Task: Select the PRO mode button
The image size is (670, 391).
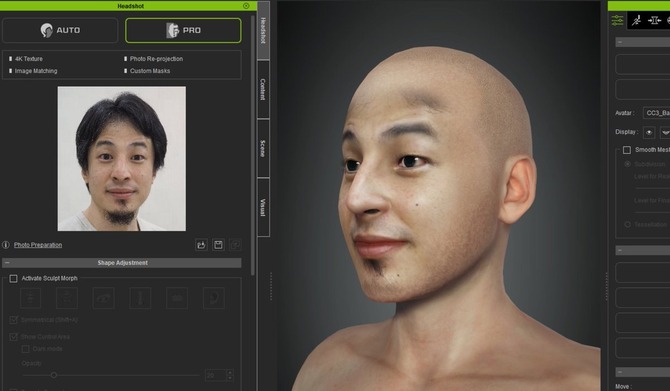Action: coord(183,30)
